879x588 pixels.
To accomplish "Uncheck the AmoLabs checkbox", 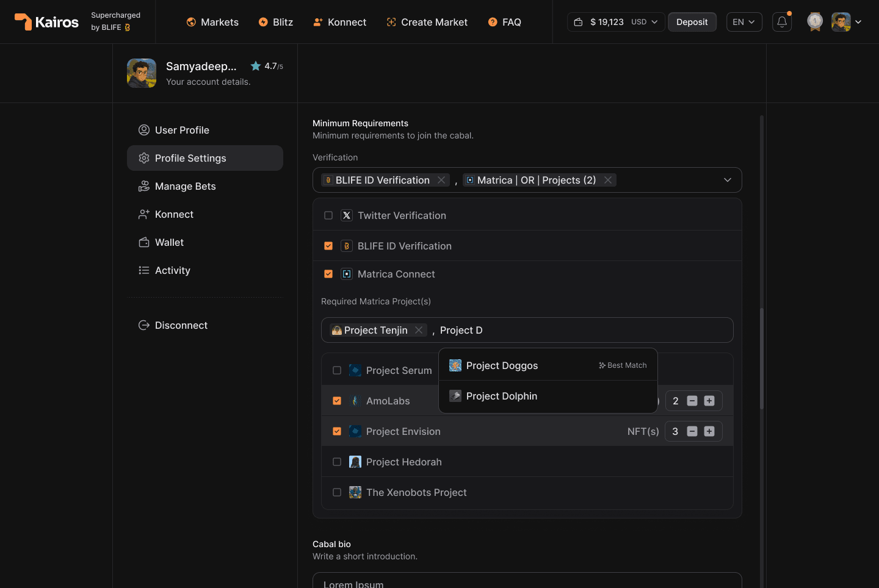I will 337,401.
